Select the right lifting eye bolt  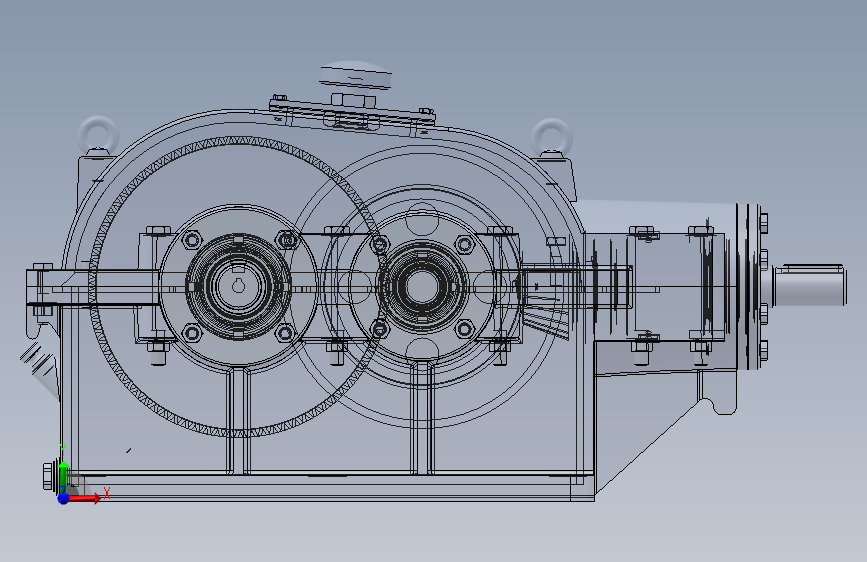click(x=551, y=136)
